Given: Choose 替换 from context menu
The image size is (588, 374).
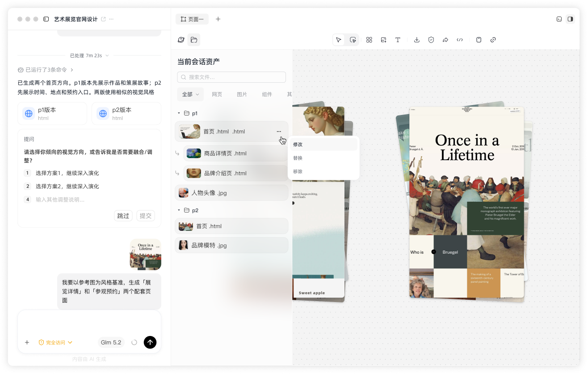Looking at the screenshot, I should click(323, 158).
